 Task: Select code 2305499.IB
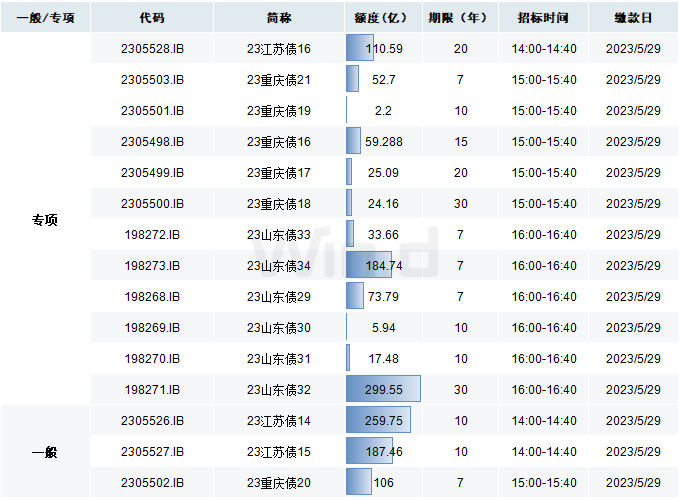pos(152,173)
